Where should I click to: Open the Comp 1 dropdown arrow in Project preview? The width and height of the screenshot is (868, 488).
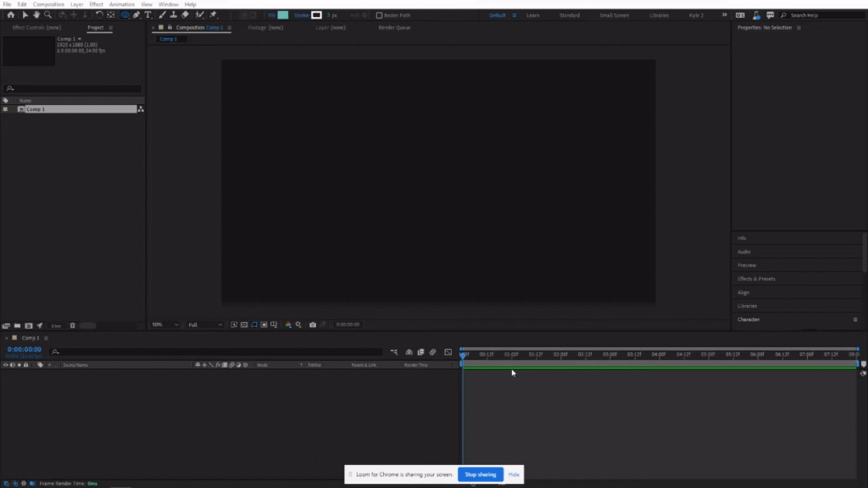(80, 39)
